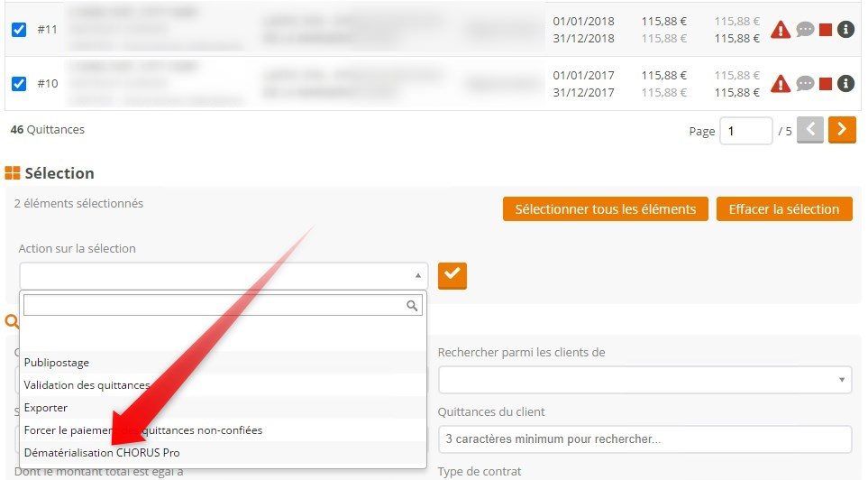Click 'Sélectionner tous les éléments' button
868x480 pixels.
tap(605, 209)
